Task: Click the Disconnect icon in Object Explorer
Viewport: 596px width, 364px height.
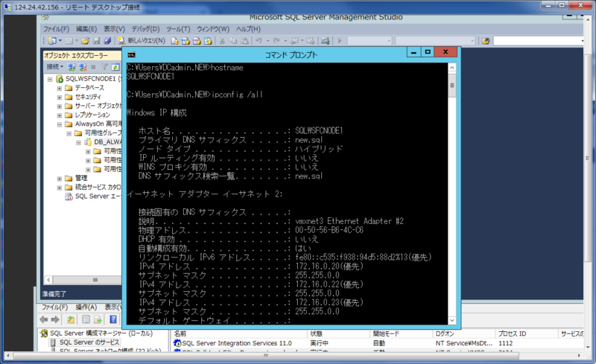Action: [x=83, y=67]
